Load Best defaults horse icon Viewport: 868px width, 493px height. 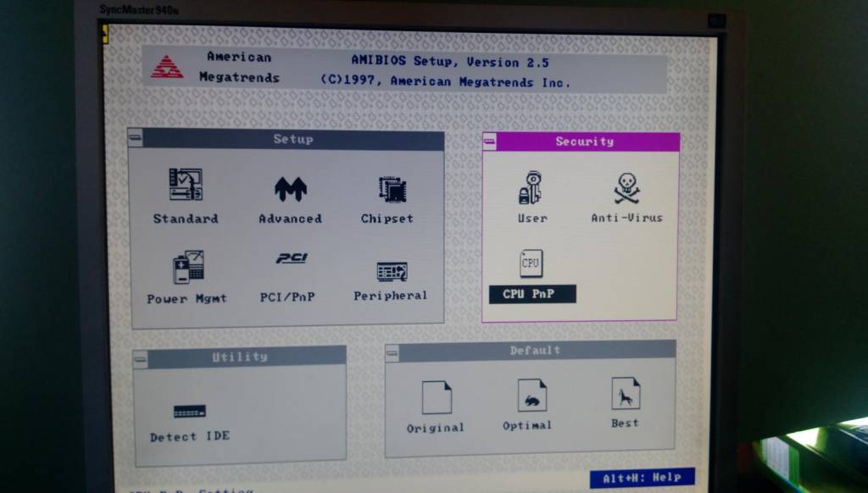pos(626,393)
